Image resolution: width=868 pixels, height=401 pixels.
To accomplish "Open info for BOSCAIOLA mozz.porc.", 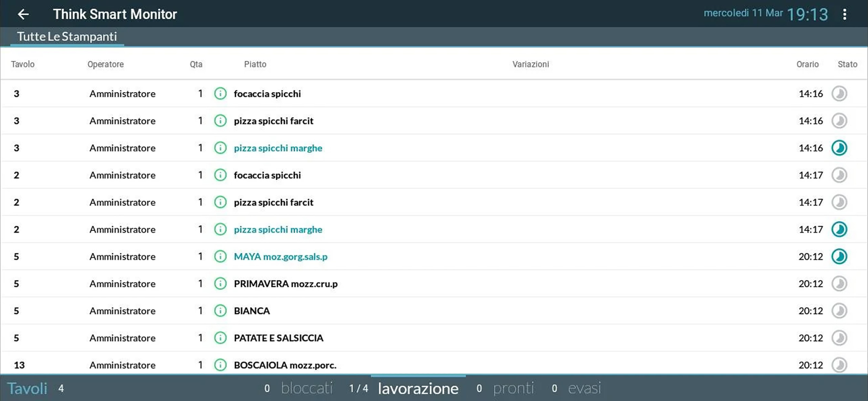I will pos(220,365).
